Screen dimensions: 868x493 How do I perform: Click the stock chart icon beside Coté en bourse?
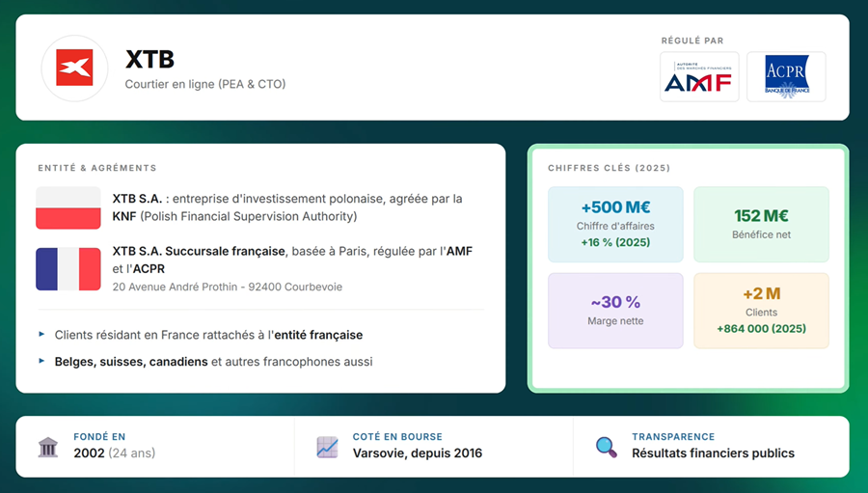[x=327, y=447]
